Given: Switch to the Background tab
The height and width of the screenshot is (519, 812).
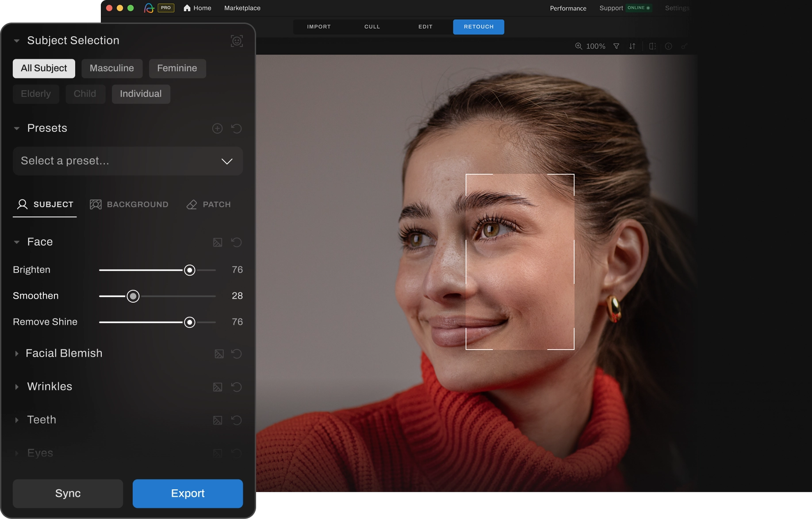Looking at the screenshot, I should 129,204.
